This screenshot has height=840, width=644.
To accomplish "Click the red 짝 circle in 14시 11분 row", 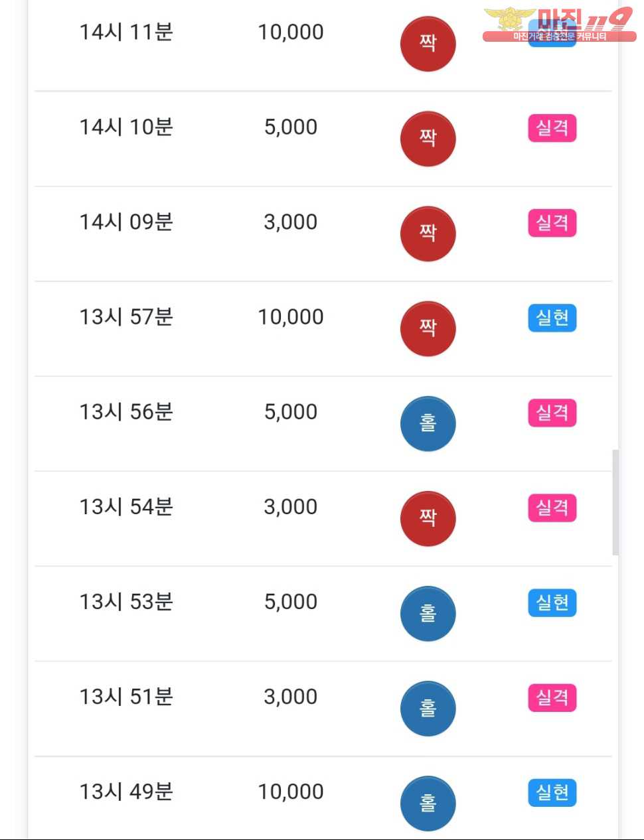I will tap(428, 44).
